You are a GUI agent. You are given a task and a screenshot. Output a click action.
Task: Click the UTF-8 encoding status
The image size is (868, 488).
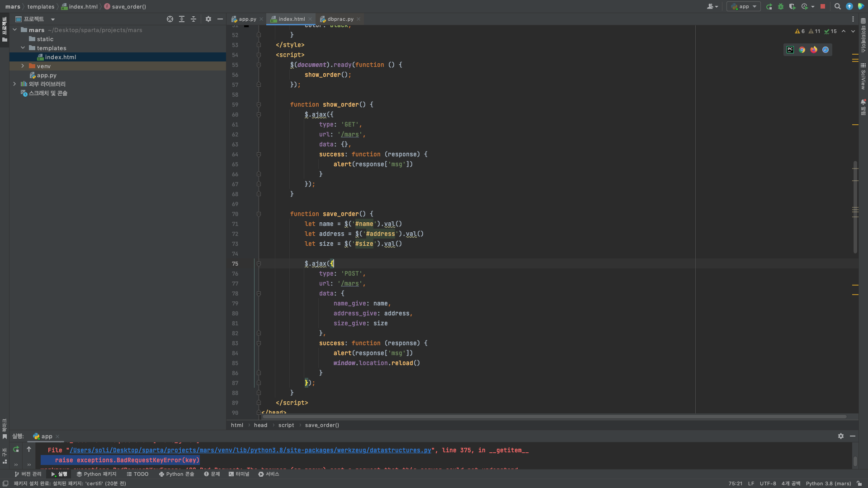(x=768, y=483)
